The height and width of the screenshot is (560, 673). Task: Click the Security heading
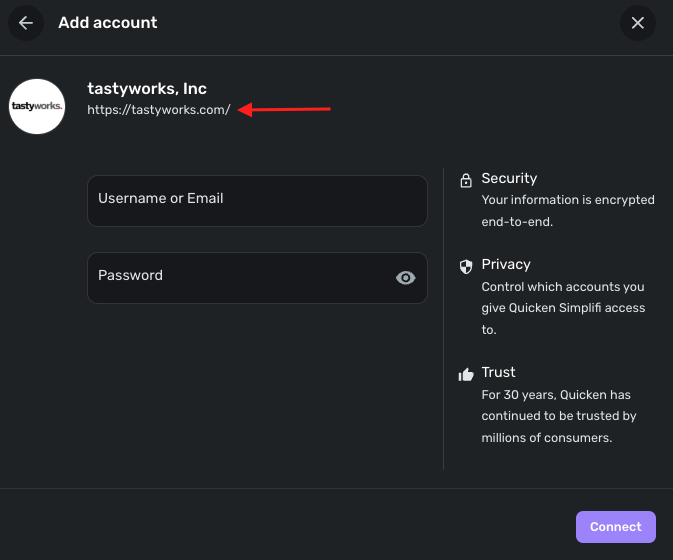509,178
